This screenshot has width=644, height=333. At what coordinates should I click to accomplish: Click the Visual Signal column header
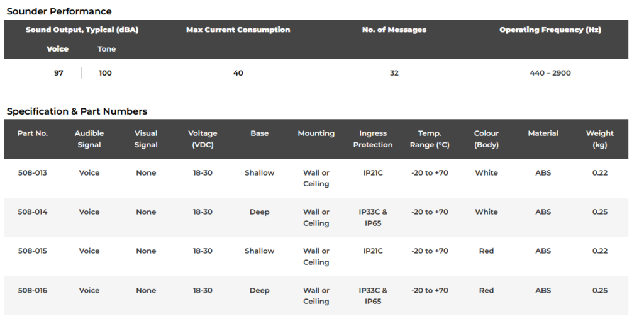tap(146, 139)
